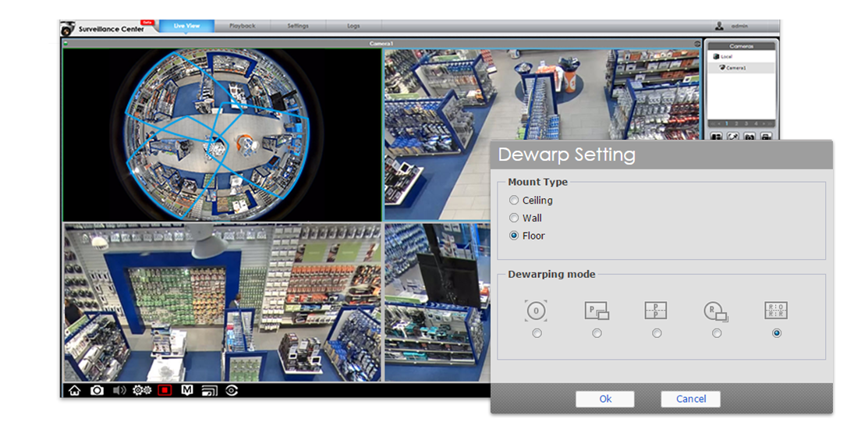Click the Camera1 title bar label

click(381, 43)
